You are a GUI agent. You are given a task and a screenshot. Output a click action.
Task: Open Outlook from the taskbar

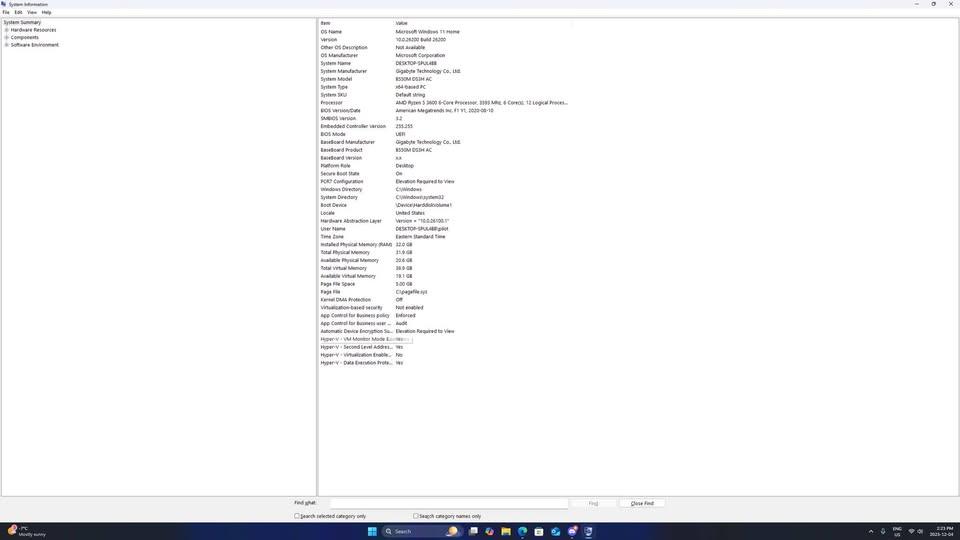(x=555, y=531)
